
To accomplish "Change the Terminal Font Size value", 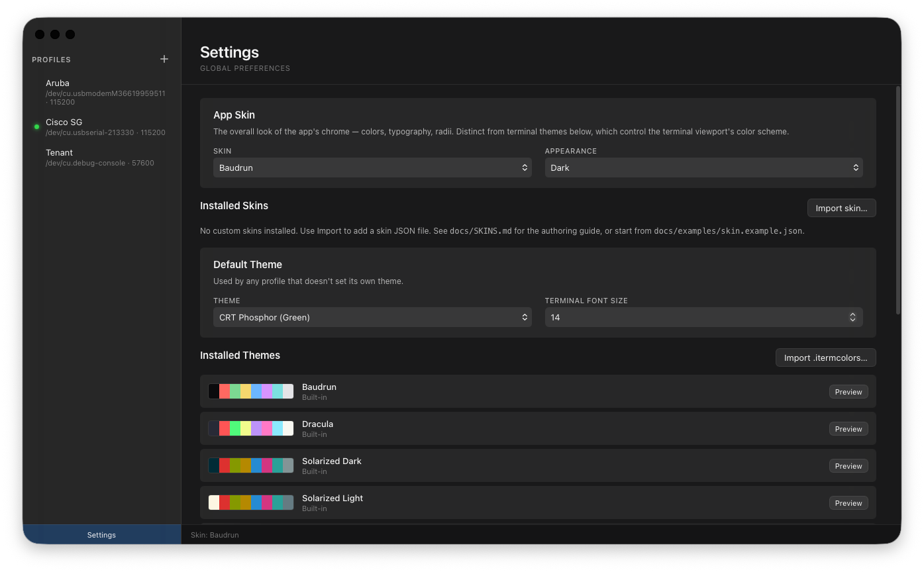I will pyautogui.click(x=704, y=317).
